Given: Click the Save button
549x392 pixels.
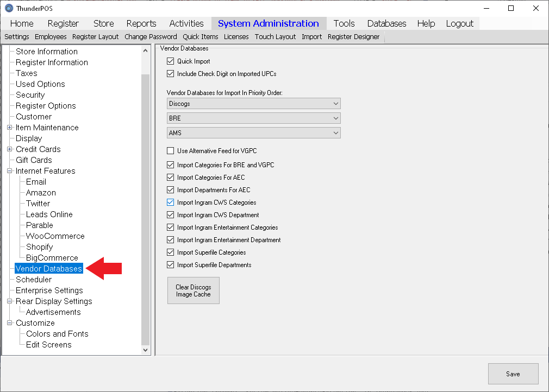Looking at the screenshot, I should pyautogui.click(x=513, y=374).
